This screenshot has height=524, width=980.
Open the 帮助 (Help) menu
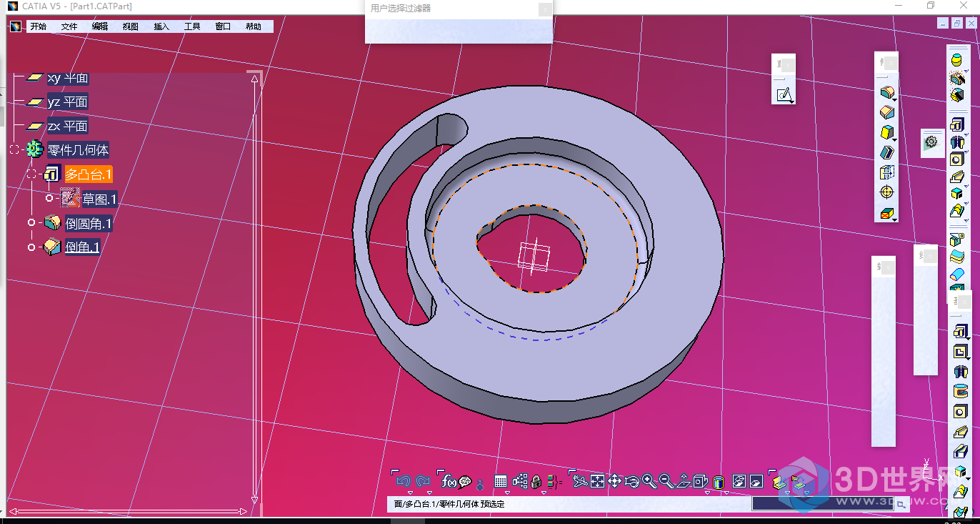[x=254, y=26]
